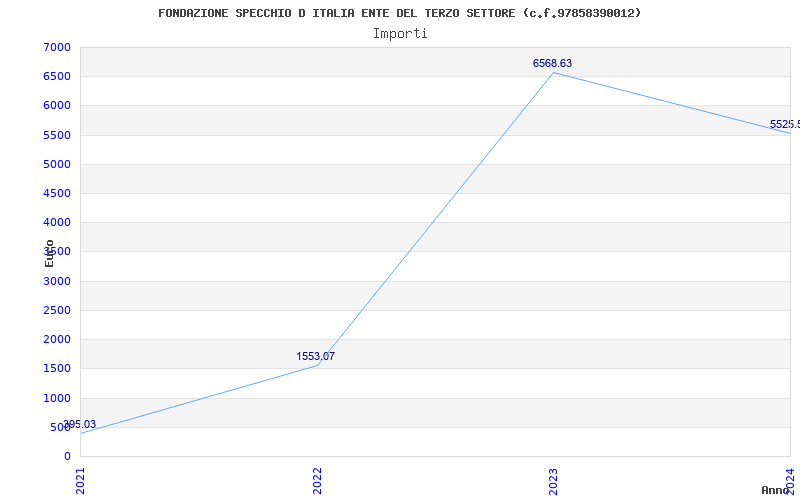The height and width of the screenshot is (500, 800).
Task: Click the Euro axis title
Action: [x=49, y=253]
